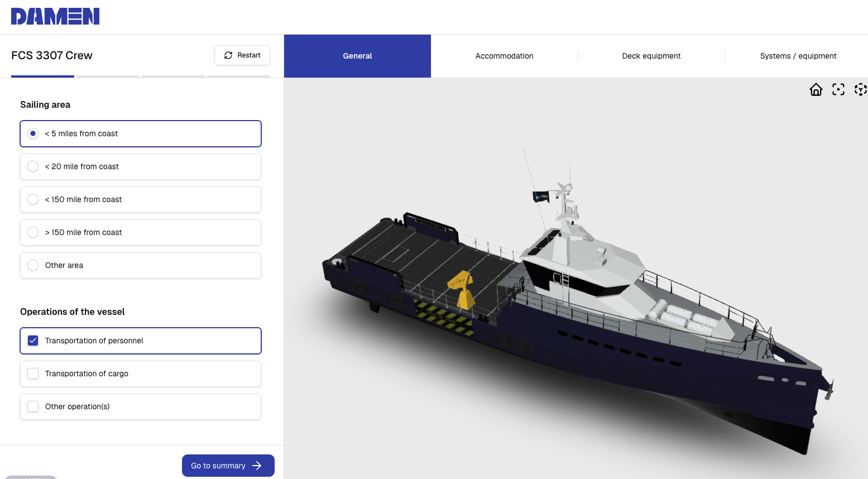
Task: Open the General tab
Action: click(x=357, y=56)
